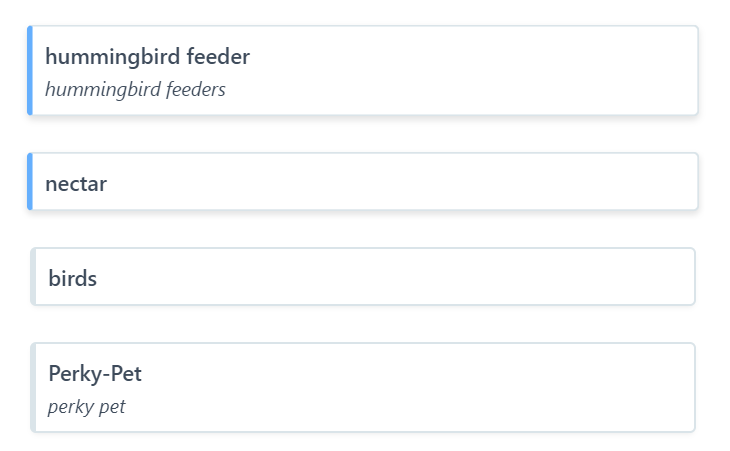Click gray accent bar on birds card

pos(33,277)
